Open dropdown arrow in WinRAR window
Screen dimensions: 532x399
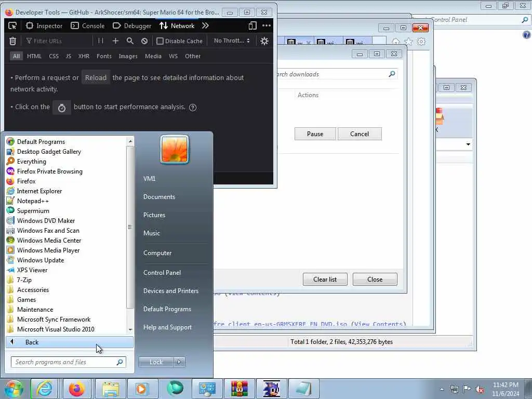coord(468,144)
